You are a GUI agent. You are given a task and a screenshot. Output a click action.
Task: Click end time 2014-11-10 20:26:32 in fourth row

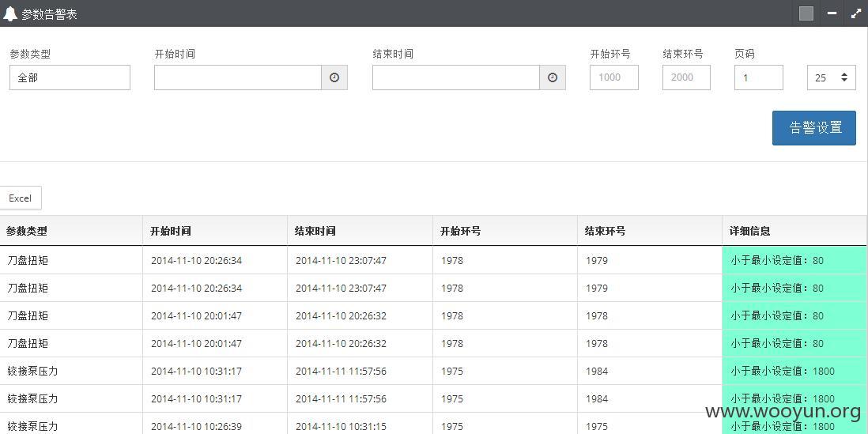click(x=341, y=344)
